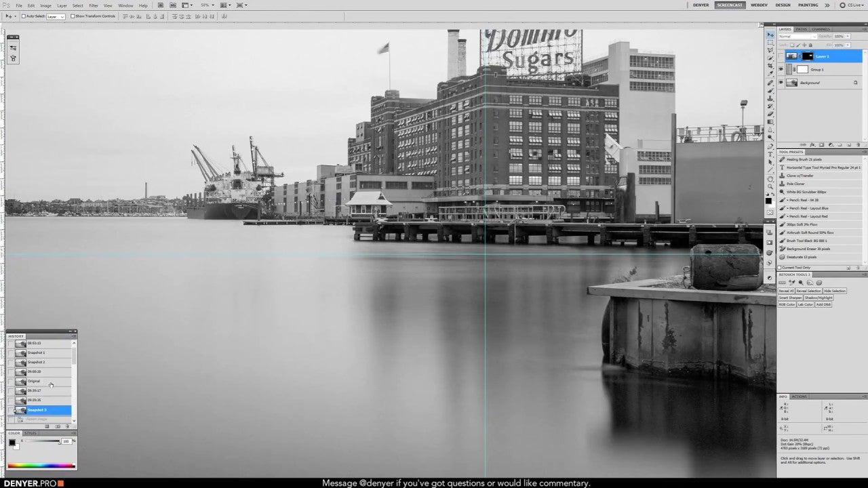The width and height of the screenshot is (868, 488).
Task: Click the Reveal All button
Action: 785,291
